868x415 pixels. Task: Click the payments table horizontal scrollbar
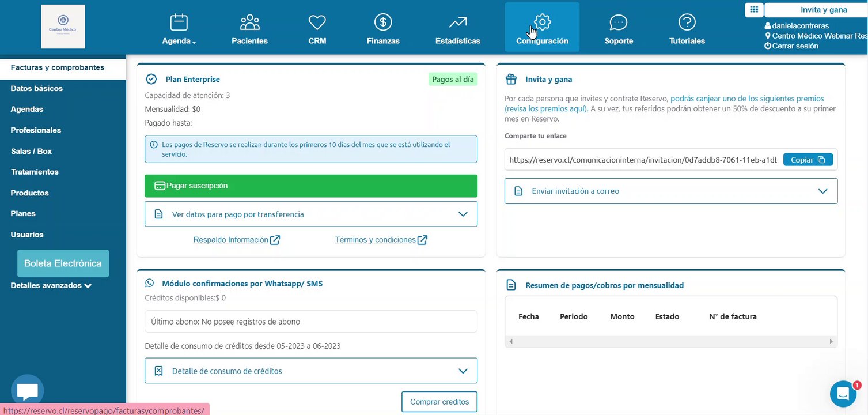click(671, 342)
